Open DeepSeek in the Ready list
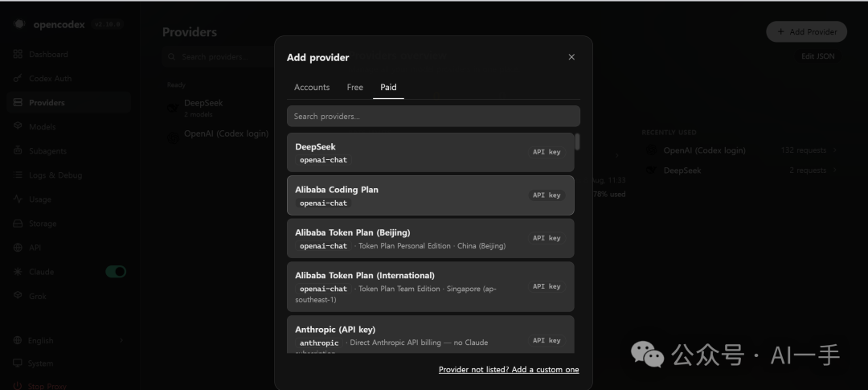The width and height of the screenshot is (868, 390). pyautogui.click(x=219, y=108)
